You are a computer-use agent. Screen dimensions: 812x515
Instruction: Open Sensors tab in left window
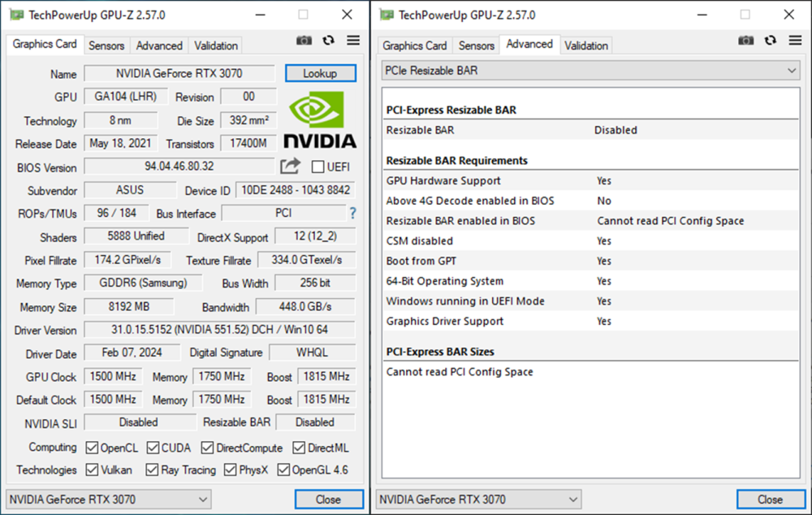click(106, 45)
